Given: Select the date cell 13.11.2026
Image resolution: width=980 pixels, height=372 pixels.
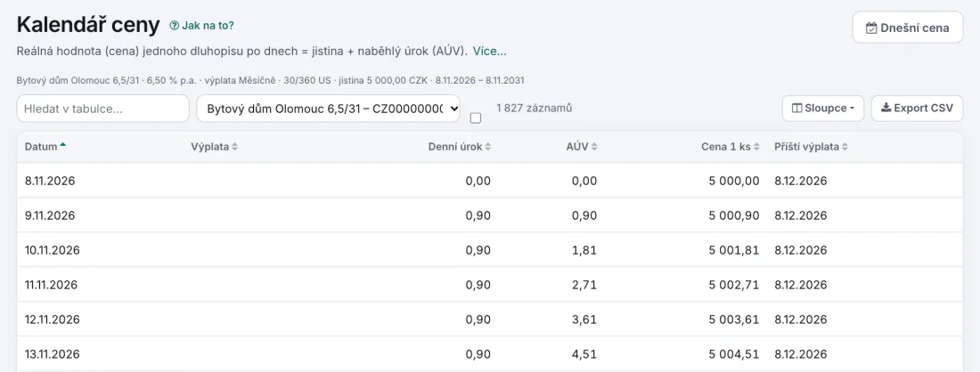Looking at the screenshot, I should click(53, 354).
